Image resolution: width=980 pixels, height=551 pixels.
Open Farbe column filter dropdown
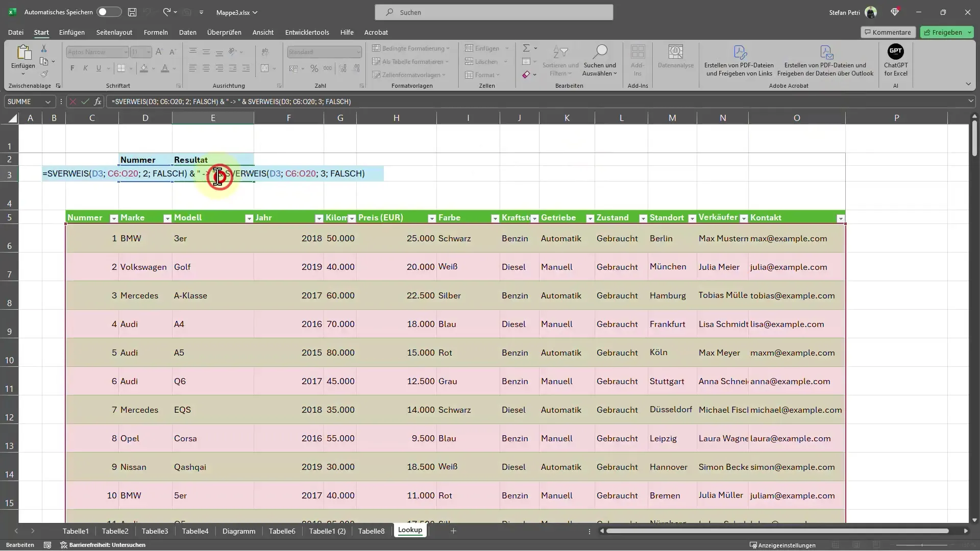[x=495, y=218]
